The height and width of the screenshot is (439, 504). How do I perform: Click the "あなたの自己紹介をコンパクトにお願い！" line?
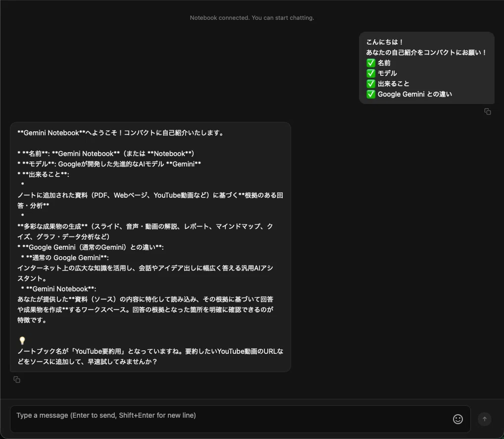(427, 53)
